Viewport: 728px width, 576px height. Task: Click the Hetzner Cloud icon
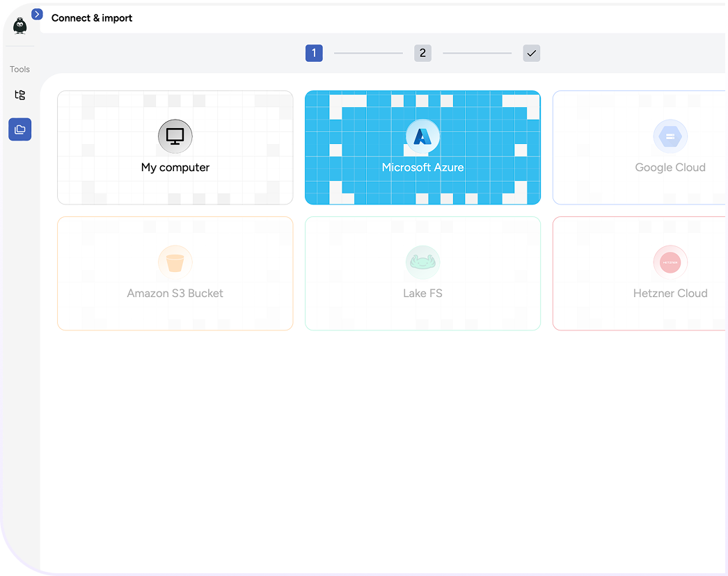tap(670, 262)
